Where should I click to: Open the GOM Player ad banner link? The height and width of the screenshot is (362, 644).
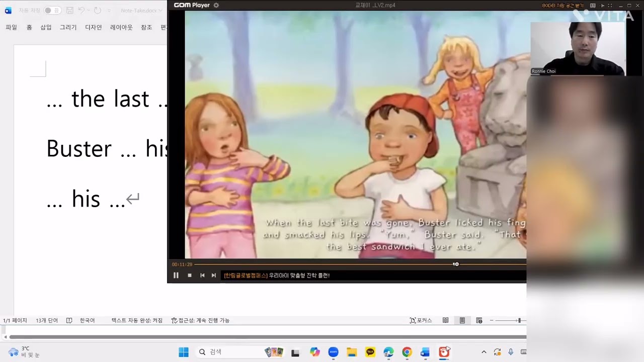click(277, 275)
